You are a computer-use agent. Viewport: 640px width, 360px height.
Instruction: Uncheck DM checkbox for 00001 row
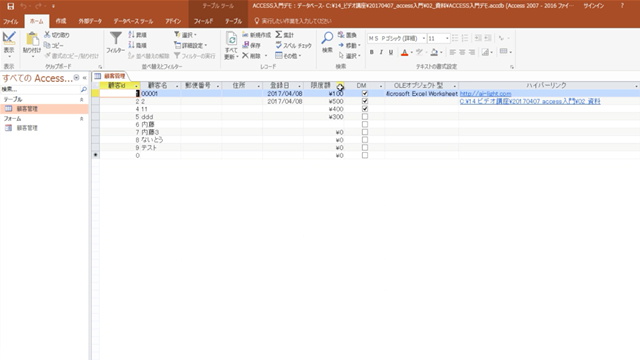(x=365, y=93)
